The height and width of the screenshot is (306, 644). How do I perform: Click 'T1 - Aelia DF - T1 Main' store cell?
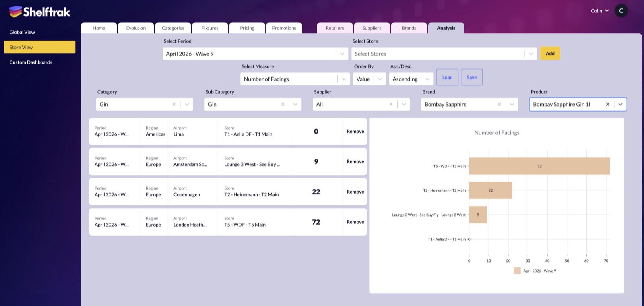click(248, 134)
